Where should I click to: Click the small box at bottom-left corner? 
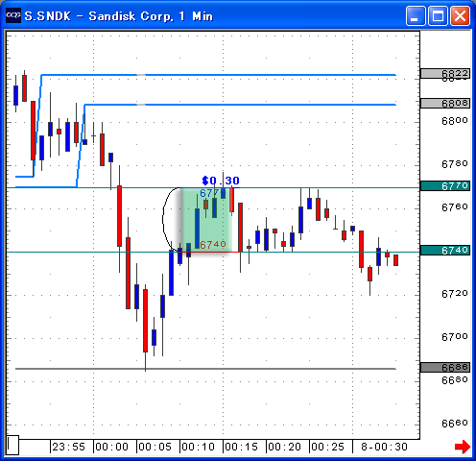pos(12,445)
